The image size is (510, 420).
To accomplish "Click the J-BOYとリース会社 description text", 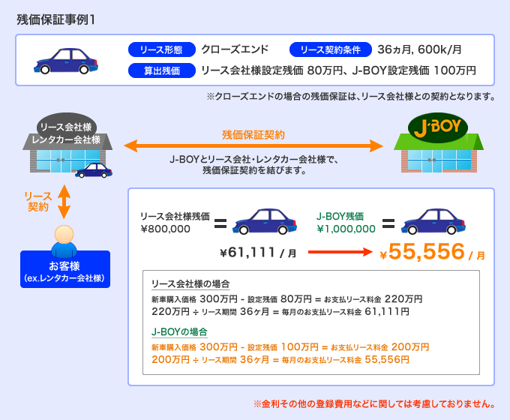I will (254, 164).
